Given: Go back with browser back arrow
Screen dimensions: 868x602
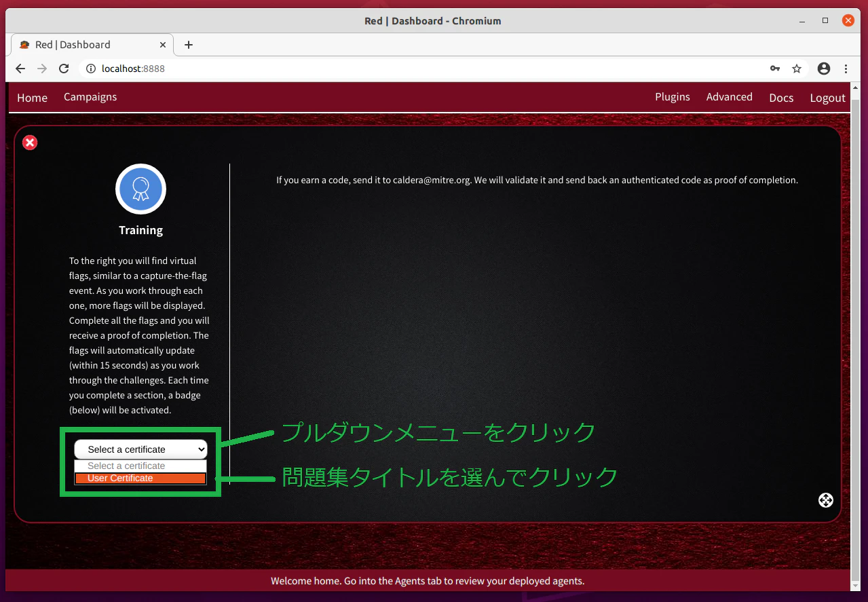Looking at the screenshot, I should 20,69.
